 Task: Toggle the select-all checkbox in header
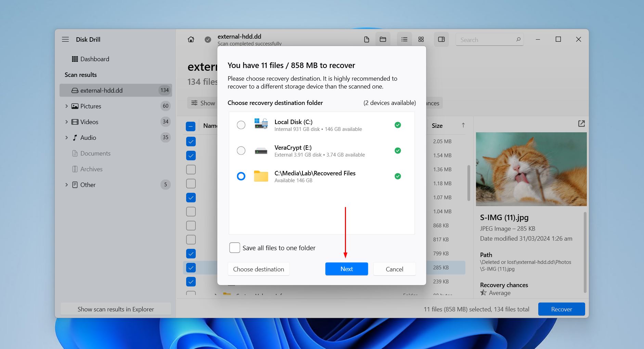pyautogui.click(x=191, y=126)
